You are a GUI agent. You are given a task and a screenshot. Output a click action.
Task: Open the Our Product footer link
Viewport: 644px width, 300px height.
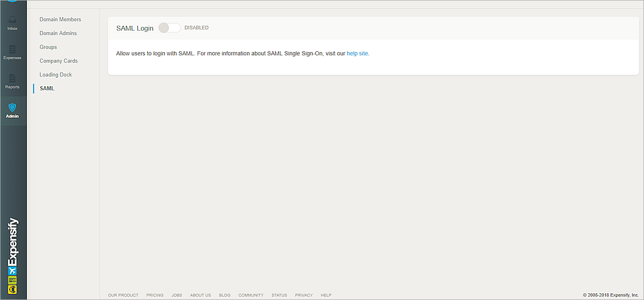tap(123, 295)
